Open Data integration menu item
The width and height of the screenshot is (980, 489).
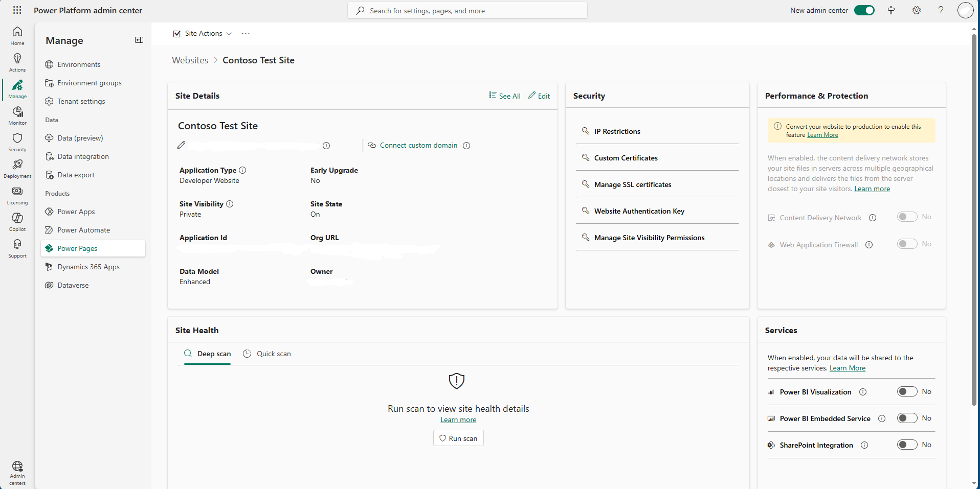(93, 156)
